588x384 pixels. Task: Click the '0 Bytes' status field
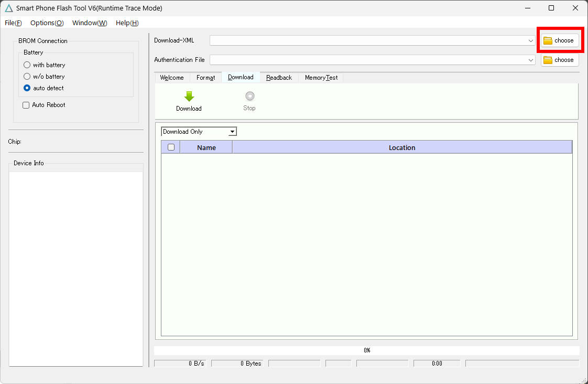pyautogui.click(x=237, y=364)
